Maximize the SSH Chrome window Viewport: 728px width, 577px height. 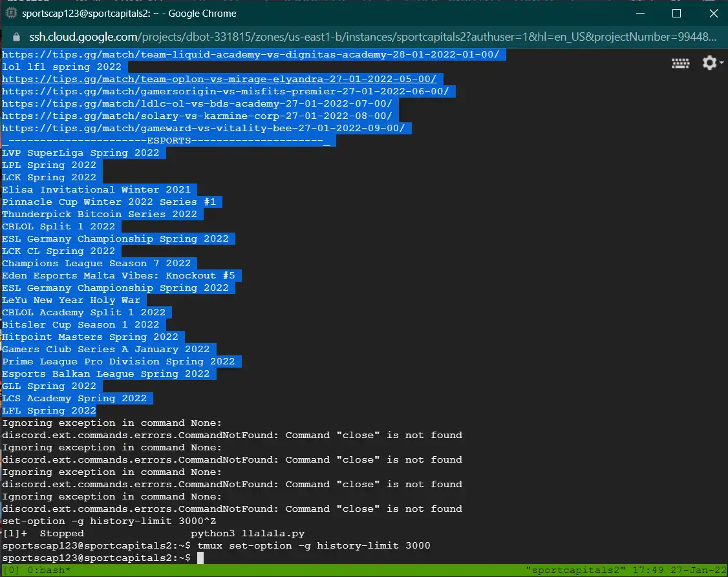click(676, 14)
